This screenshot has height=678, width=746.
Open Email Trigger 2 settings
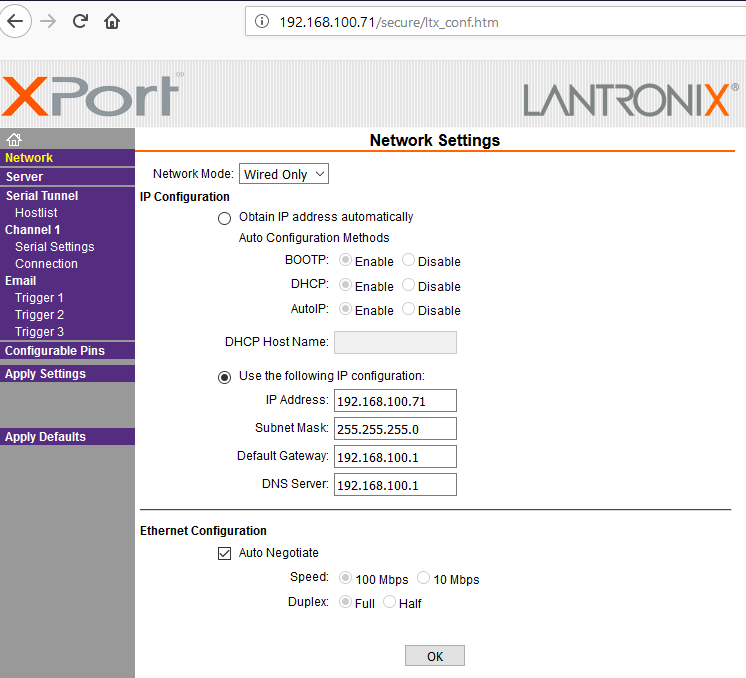click(x=39, y=315)
